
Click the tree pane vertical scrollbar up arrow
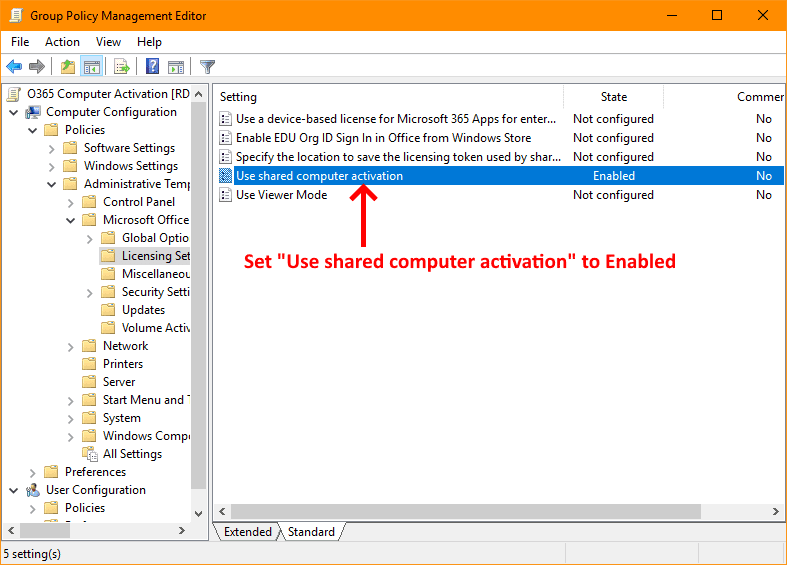point(199,94)
